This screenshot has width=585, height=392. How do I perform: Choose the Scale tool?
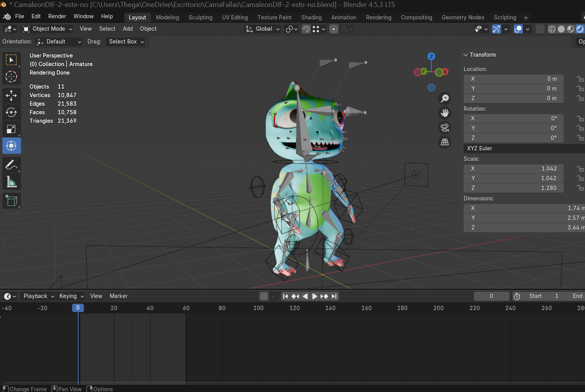[x=11, y=129]
